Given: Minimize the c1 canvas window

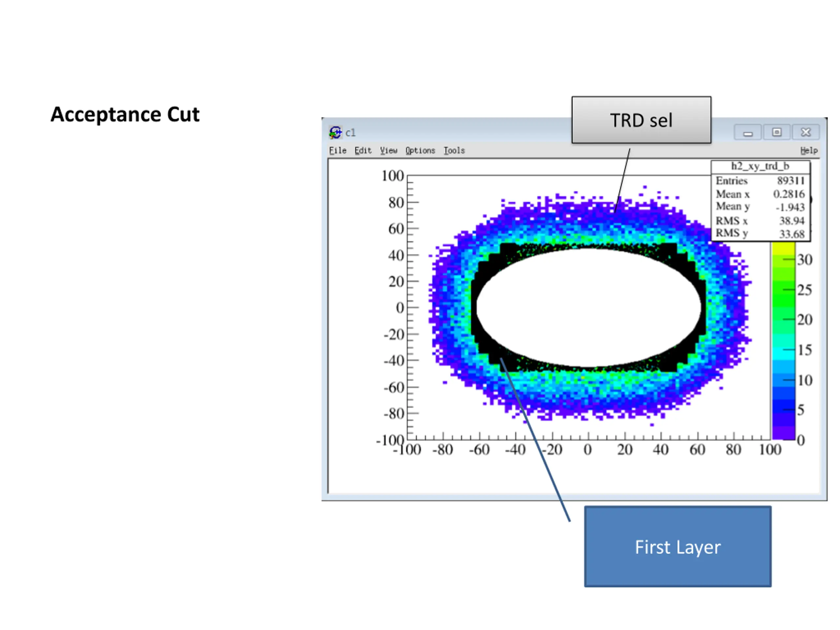Looking at the screenshot, I should click(x=747, y=132).
